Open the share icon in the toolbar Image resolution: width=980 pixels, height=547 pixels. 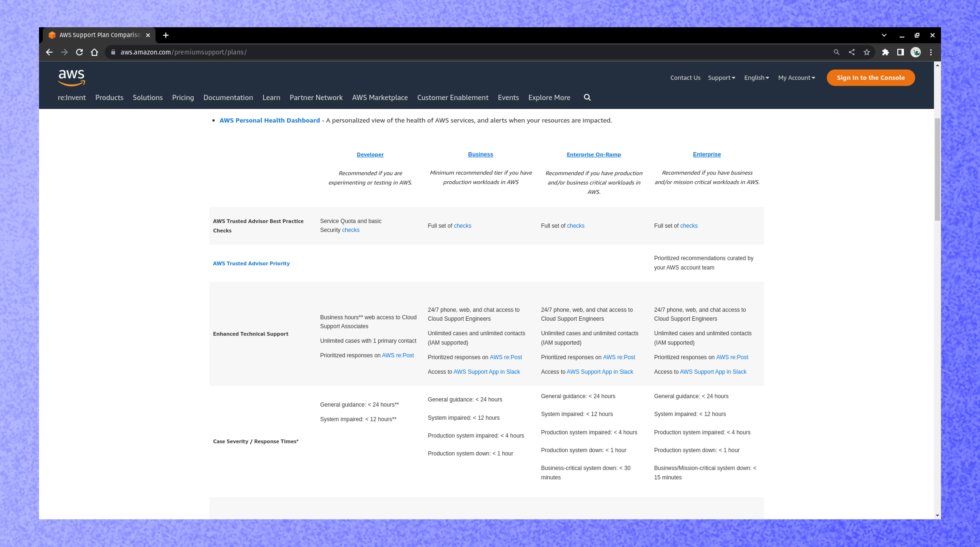coord(852,52)
